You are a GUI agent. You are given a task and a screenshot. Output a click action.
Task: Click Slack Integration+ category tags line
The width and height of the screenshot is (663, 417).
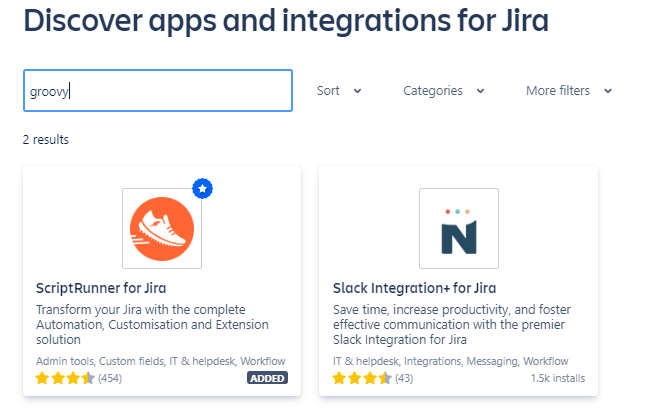[450, 361]
